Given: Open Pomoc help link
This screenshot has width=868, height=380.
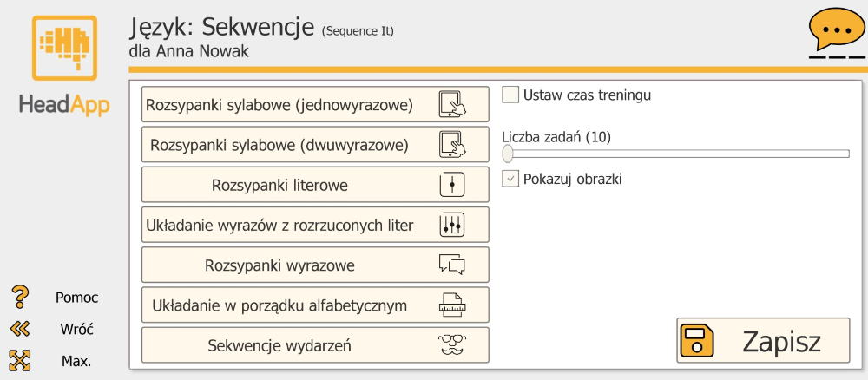Looking at the screenshot, I should click(x=76, y=298).
